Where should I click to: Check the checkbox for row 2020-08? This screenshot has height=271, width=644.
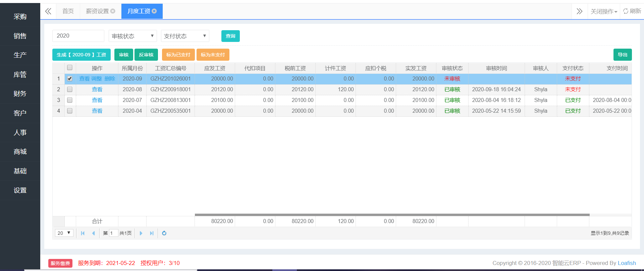click(x=70, y=89)
